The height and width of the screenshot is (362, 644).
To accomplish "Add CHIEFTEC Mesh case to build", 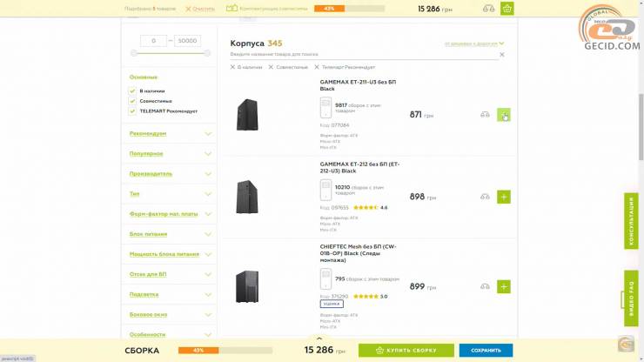I will pyautogui.click(x=504, y=286).
